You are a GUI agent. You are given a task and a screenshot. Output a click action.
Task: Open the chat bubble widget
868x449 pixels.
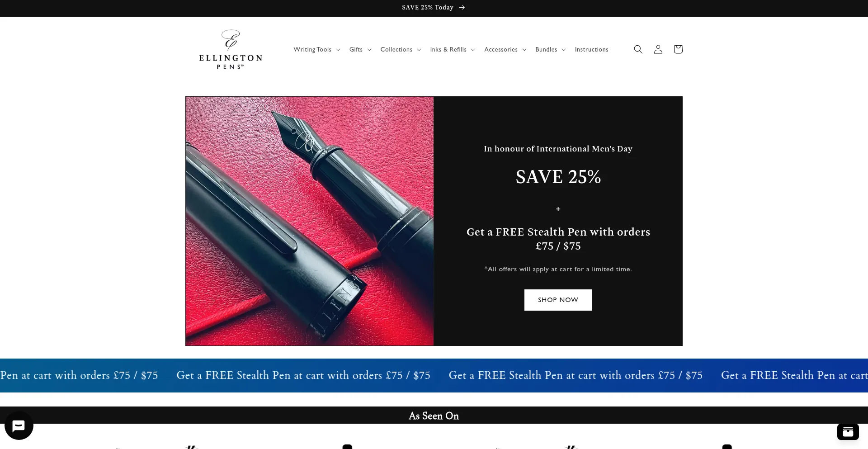click(x=19, y=425)
